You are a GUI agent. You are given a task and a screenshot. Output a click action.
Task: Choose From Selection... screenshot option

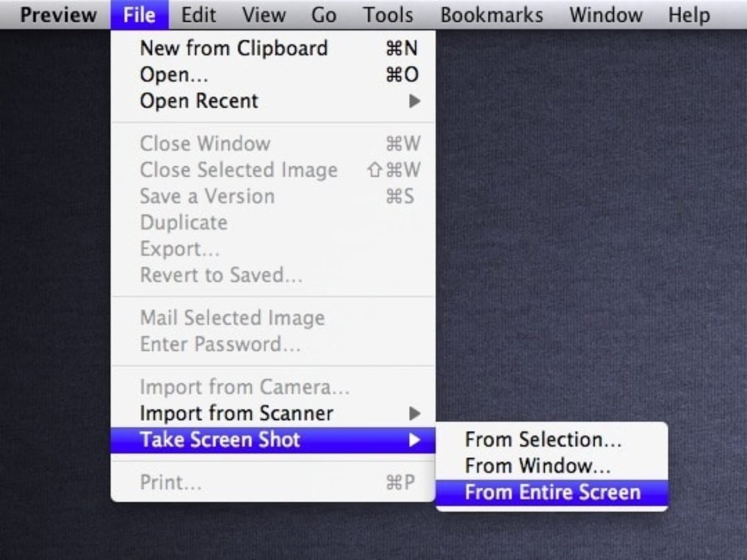point(552,440)
